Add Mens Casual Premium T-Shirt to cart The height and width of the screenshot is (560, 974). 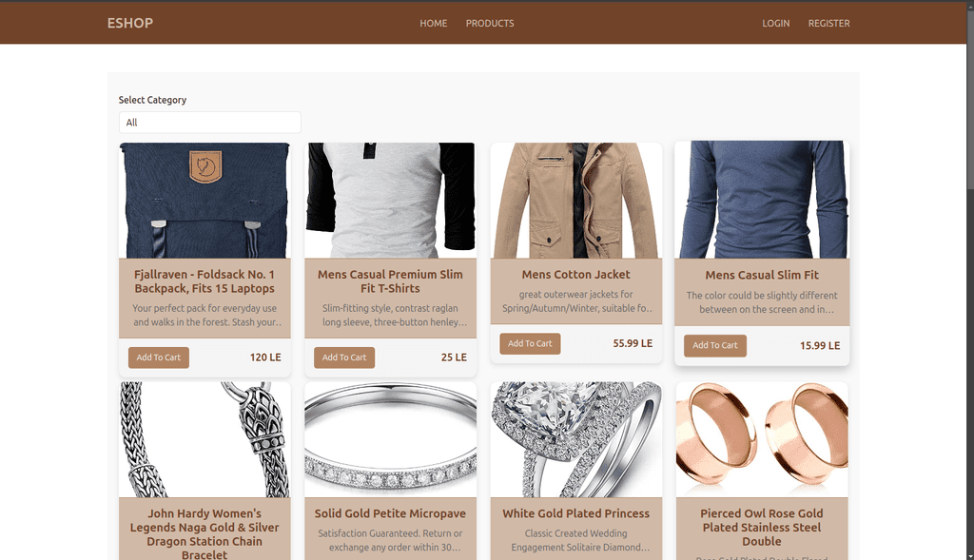(344, 357)
